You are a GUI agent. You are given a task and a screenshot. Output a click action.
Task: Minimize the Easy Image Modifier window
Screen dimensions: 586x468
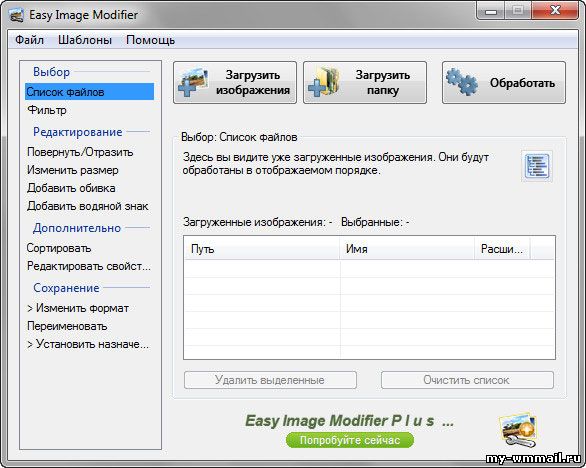point(491,11)
